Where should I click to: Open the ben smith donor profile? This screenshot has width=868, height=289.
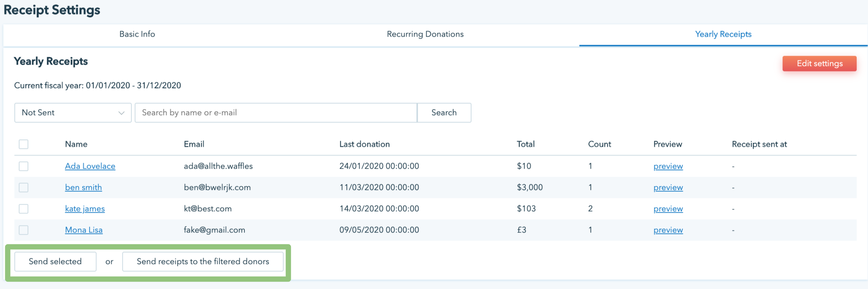click(x=83, y=187)
